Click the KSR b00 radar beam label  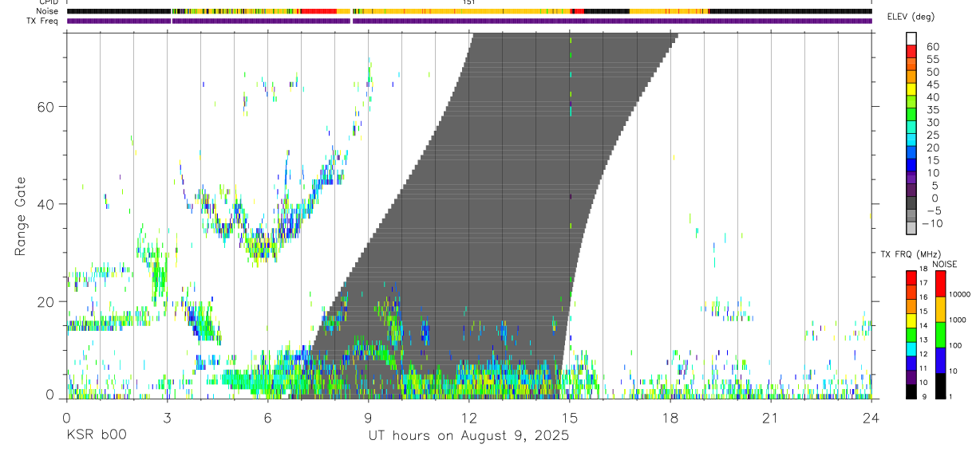point(96,435)
